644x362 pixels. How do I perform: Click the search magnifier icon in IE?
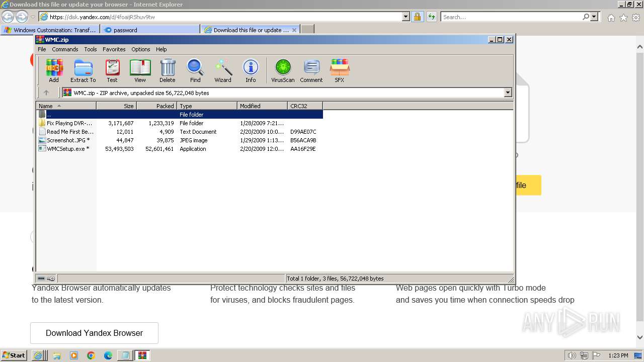(x=586, y=17)
